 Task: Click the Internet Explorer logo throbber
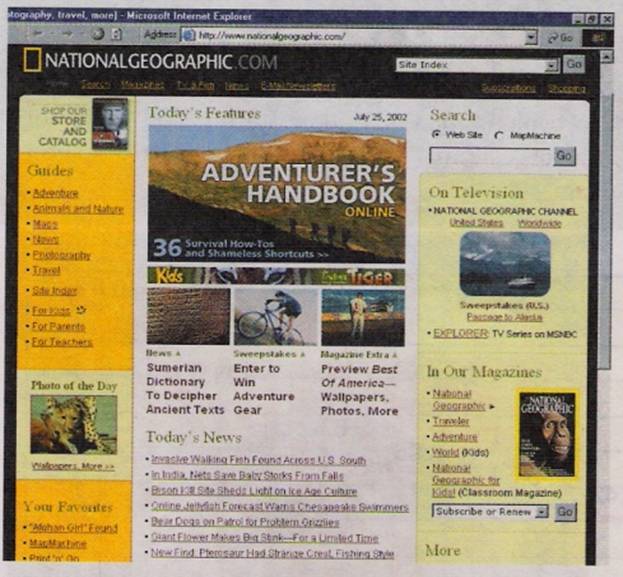click(x=598, y=38)
